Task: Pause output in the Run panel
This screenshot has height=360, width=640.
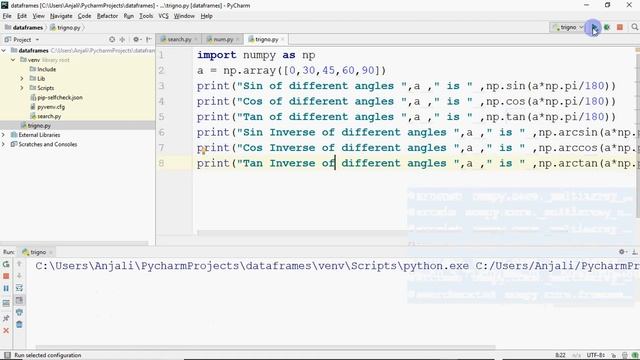Action: click(6, 289)
